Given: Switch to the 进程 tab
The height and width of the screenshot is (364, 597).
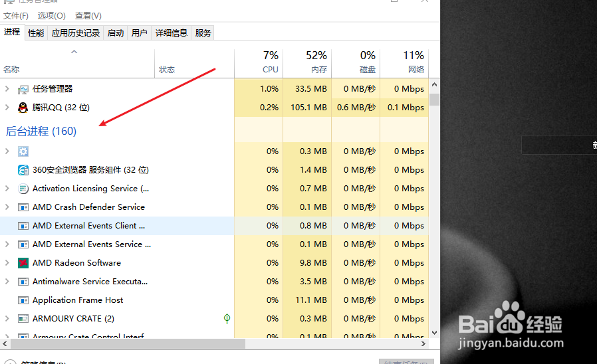Looking at the screenshot, I should (12, 32).
